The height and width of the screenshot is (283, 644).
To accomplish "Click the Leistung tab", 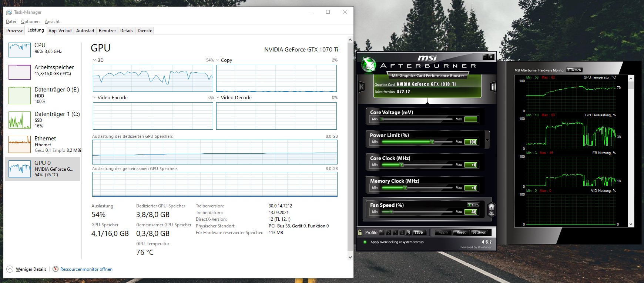I will pyautogui.click(x=36, y=30).
